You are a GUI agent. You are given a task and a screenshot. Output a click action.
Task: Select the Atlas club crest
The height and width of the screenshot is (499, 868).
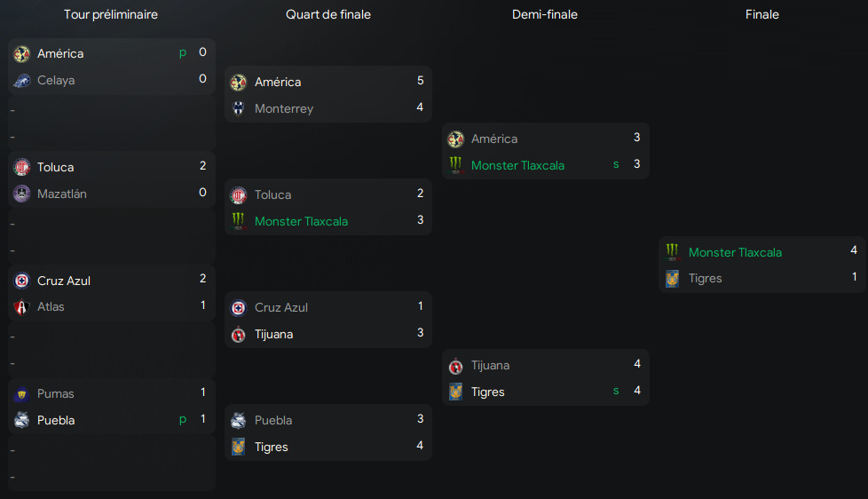coord(22,307)
